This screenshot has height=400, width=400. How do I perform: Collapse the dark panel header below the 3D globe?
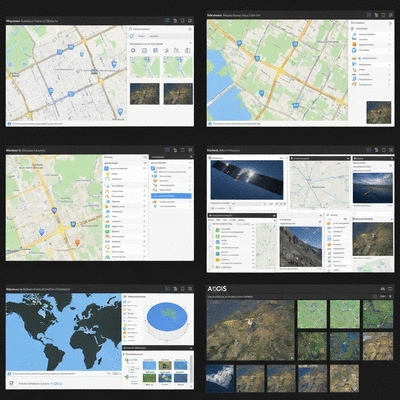pos(191,348)
